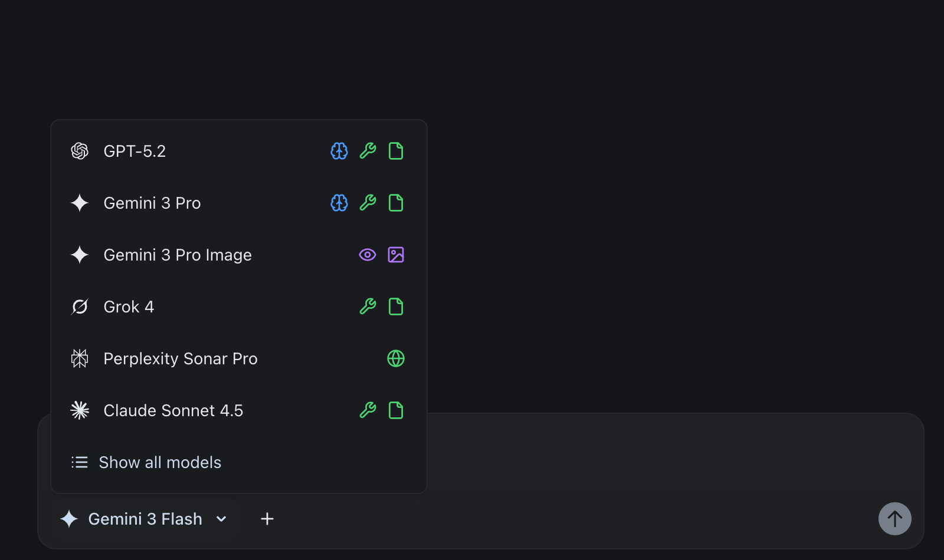Click the send arrow button

(x=894, y=519)
